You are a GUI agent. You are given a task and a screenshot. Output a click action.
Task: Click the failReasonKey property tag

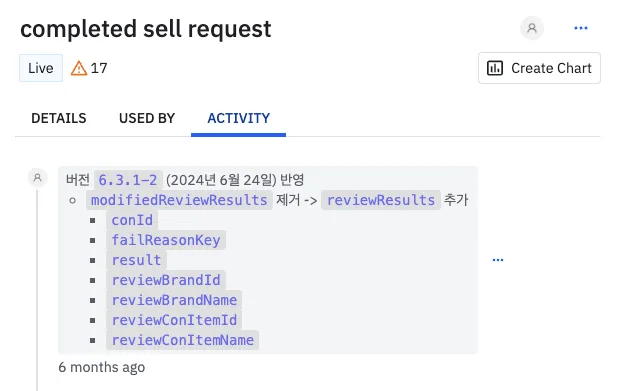point(166,240)
